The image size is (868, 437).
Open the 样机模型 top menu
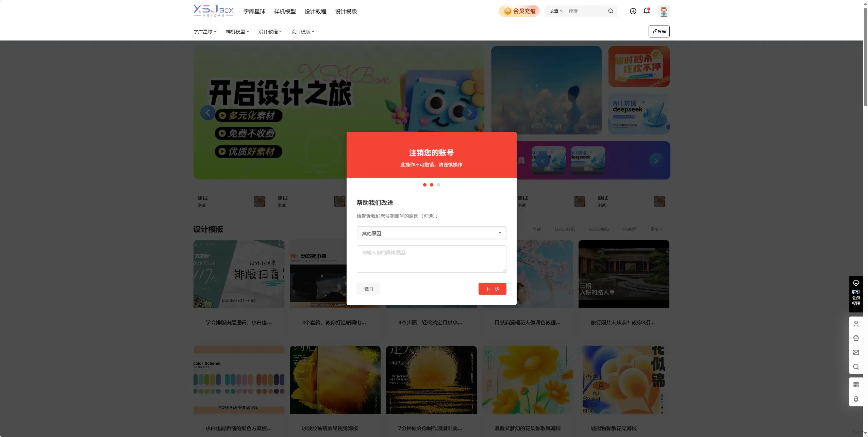click(x=284, y=11)
